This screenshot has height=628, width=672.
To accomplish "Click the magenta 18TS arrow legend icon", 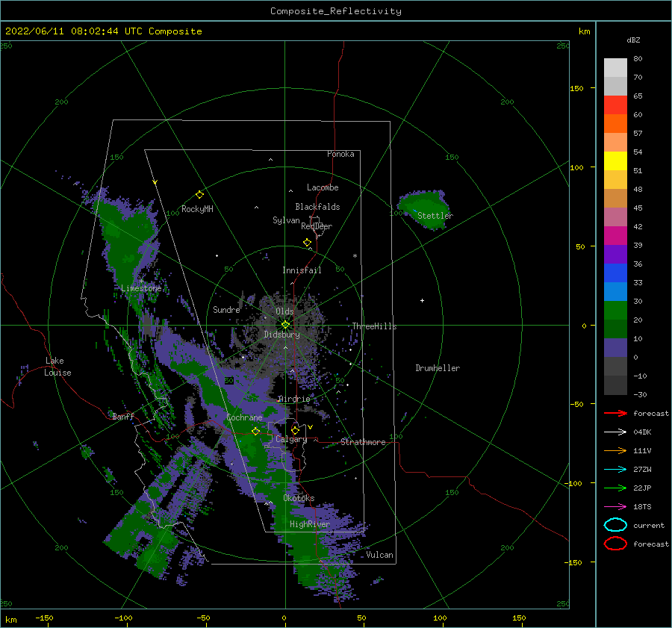I will click(x=615, y=506).
